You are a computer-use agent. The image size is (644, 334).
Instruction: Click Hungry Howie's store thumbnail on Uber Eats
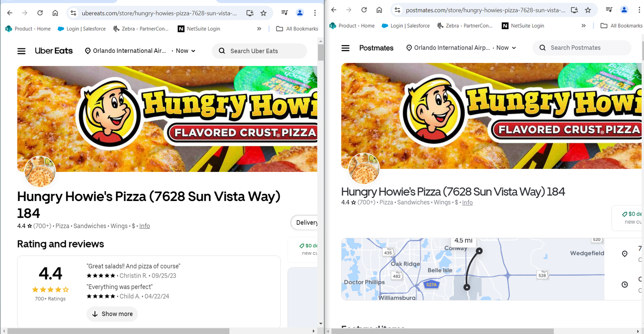click(x=40, y=171)
